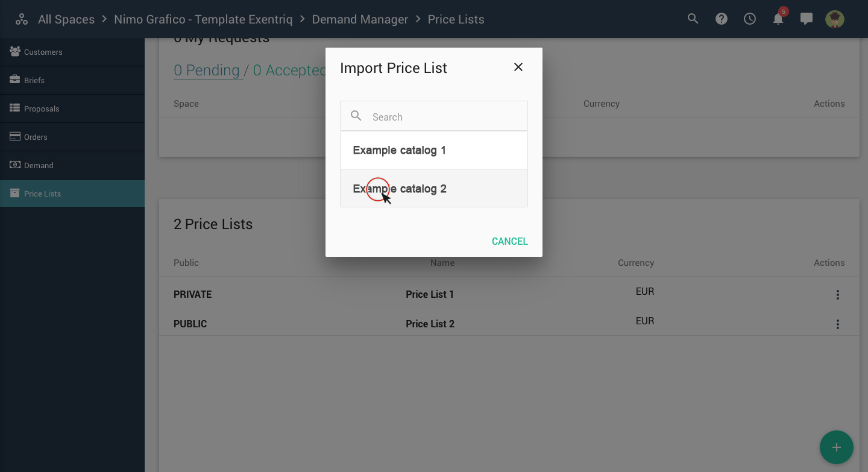868x472 pixels.
Task: Click the CANCEL button in dialog
Action: [x=510, y=241]
